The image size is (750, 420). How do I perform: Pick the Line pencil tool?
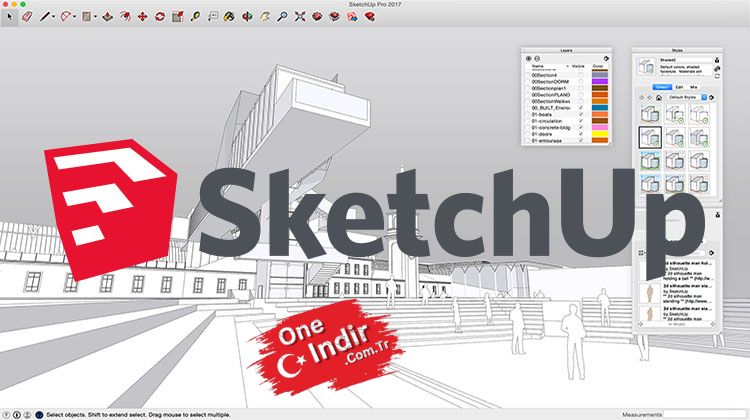pos(44,17)
